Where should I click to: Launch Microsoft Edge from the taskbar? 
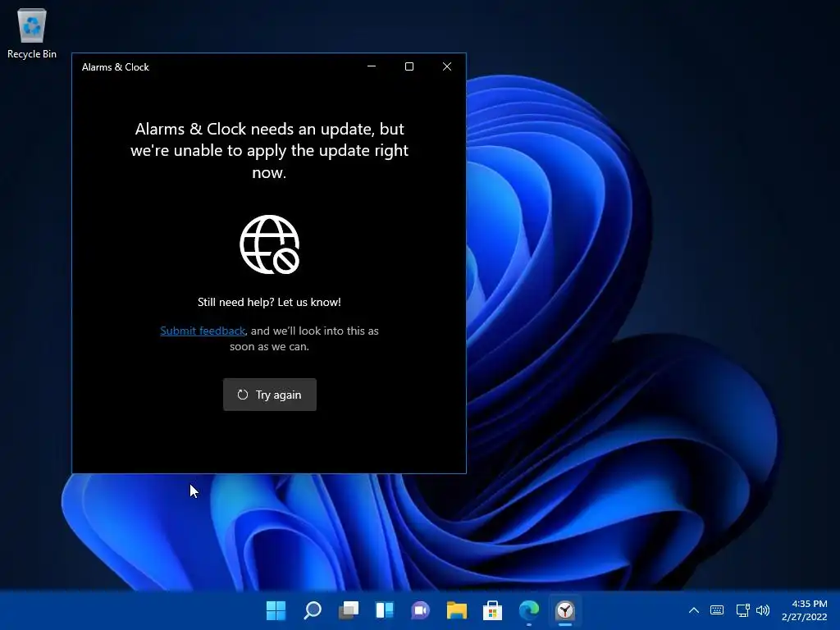tap(529, 609)
